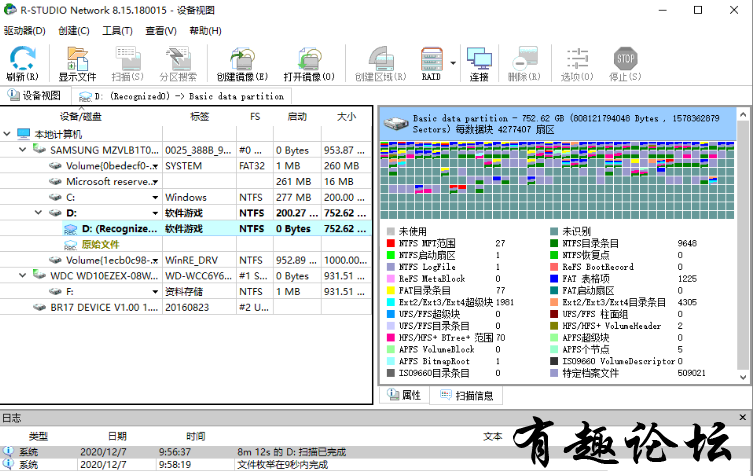Open the Show Files (显示文件) tool
The width and height of the screenshot is (755, 476).
(77, 64)
